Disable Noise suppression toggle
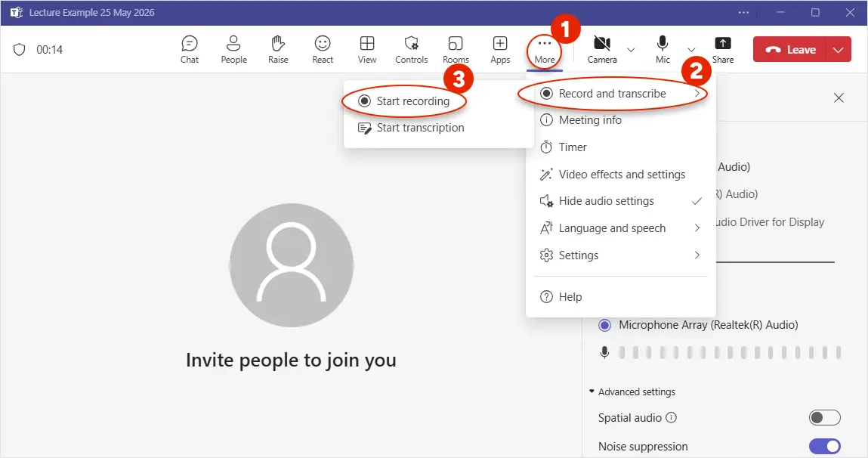This screenshot has width=868, height=458. [x=825, y=446]
